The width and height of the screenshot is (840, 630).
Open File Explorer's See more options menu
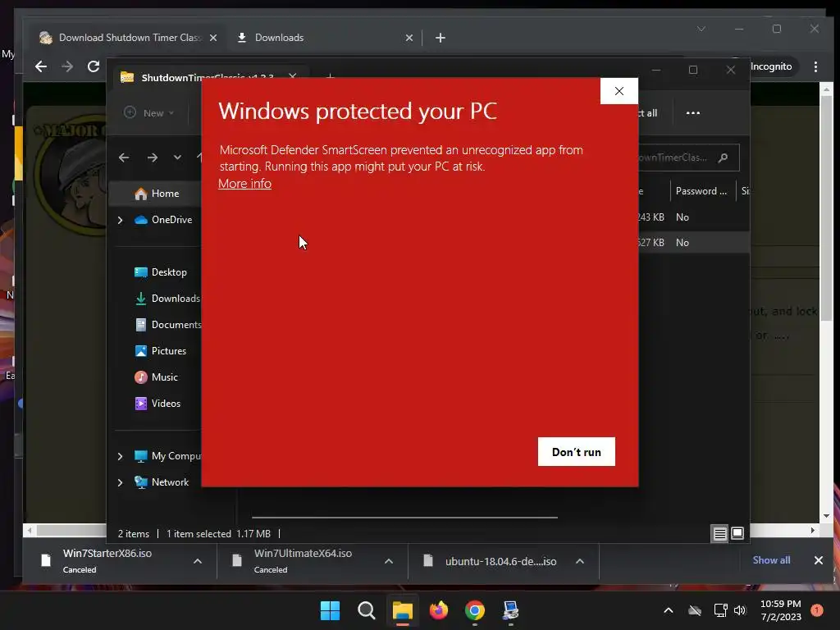(x=693, y=113)
